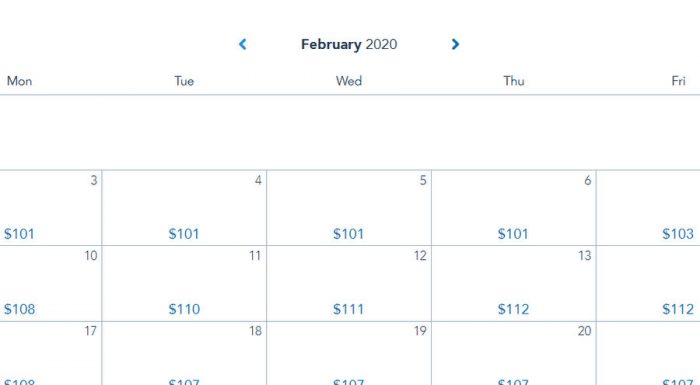Select February 20 date cell
This screenshot has width=700, height=385.
pyautogui.click(x=514, y=353)
